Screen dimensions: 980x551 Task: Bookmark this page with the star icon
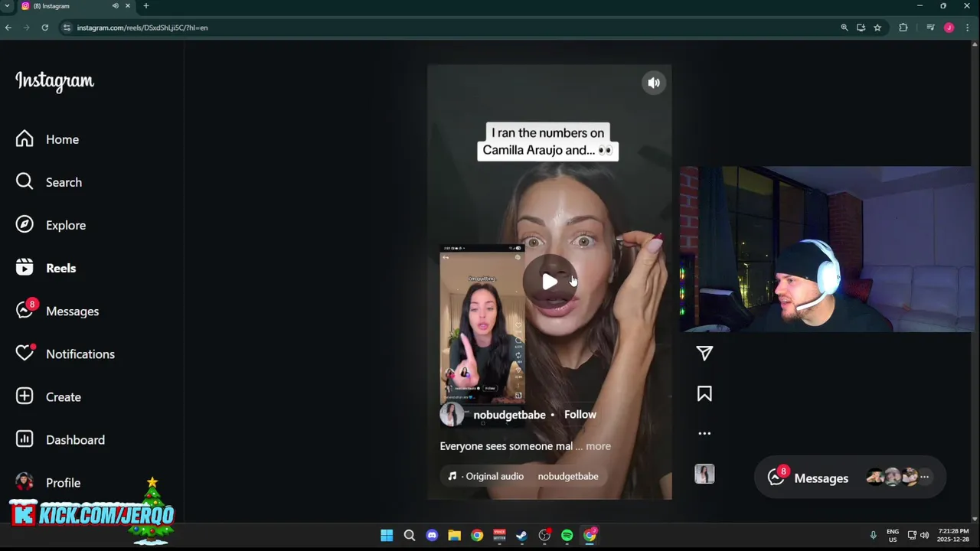coord(877,28)
